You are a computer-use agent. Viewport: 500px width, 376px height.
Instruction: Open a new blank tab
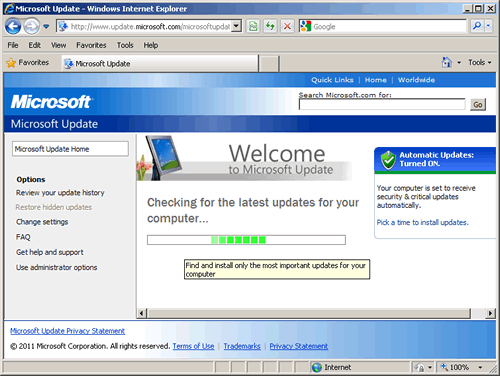pos(269,64)
